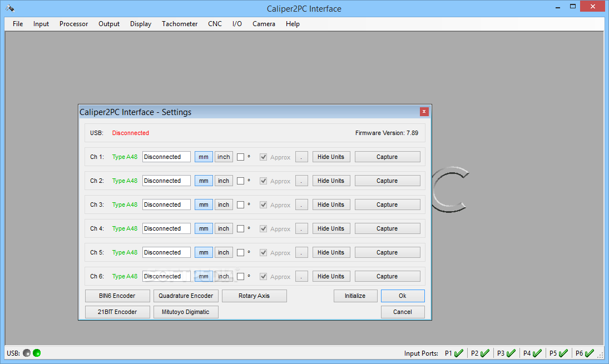This screenshot has height=364, width=609.
Task: Select mm units for Ch 3
Action: point(204,205)
